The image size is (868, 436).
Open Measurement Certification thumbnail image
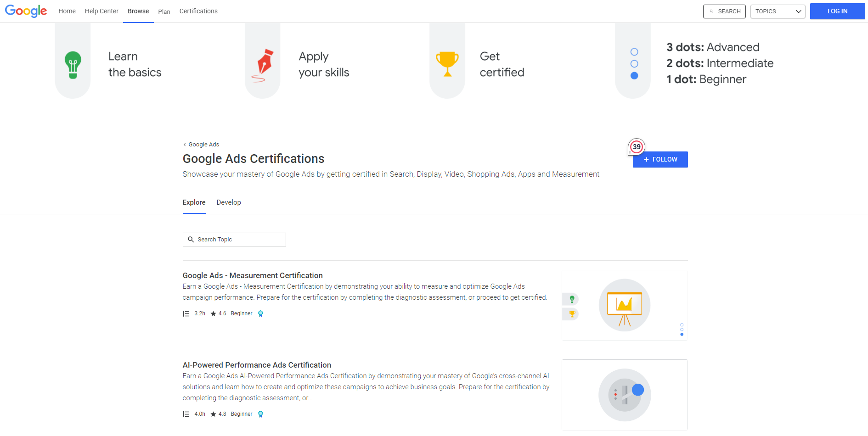(x=625, y=305)
